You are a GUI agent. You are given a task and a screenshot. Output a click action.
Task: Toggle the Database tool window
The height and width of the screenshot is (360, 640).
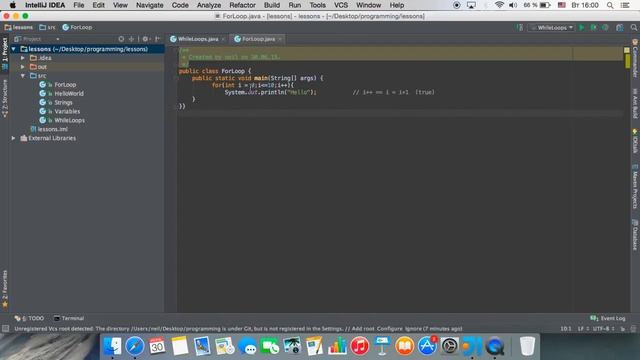(x=635, y=235)
